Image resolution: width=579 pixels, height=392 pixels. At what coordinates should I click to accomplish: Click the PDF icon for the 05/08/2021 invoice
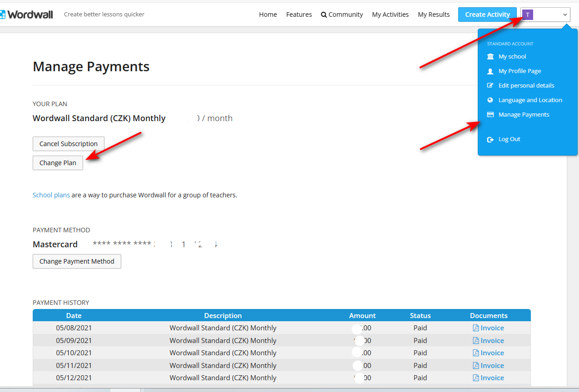coord(476,328)
